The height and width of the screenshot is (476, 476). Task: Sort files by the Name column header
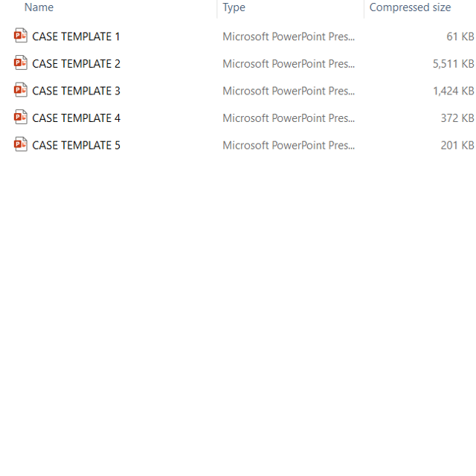pos(39,7)
